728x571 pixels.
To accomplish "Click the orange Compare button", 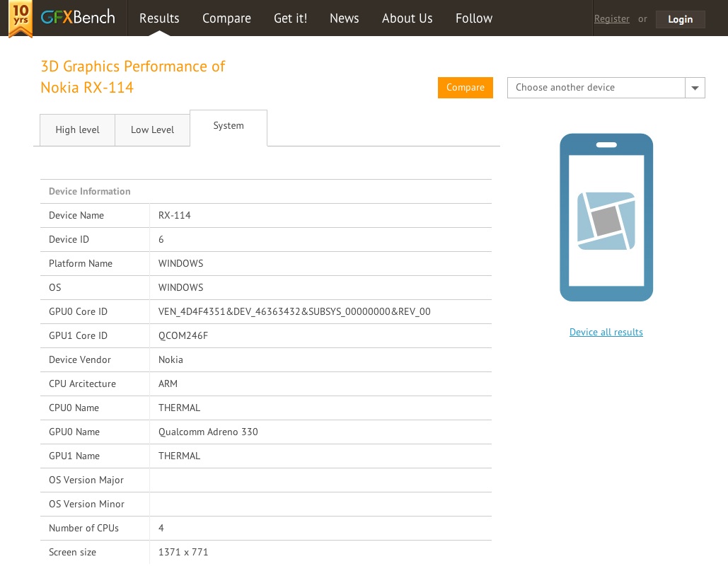I will [465, 88].
